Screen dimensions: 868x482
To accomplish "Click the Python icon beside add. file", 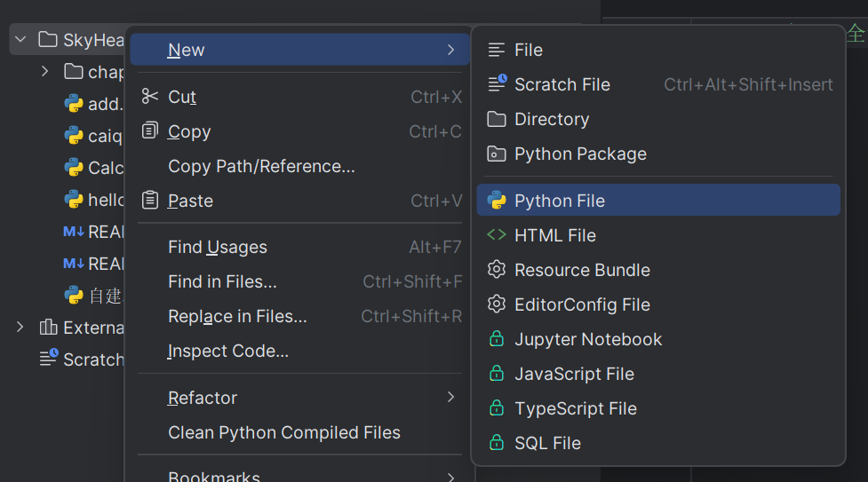I will (73, 104).
